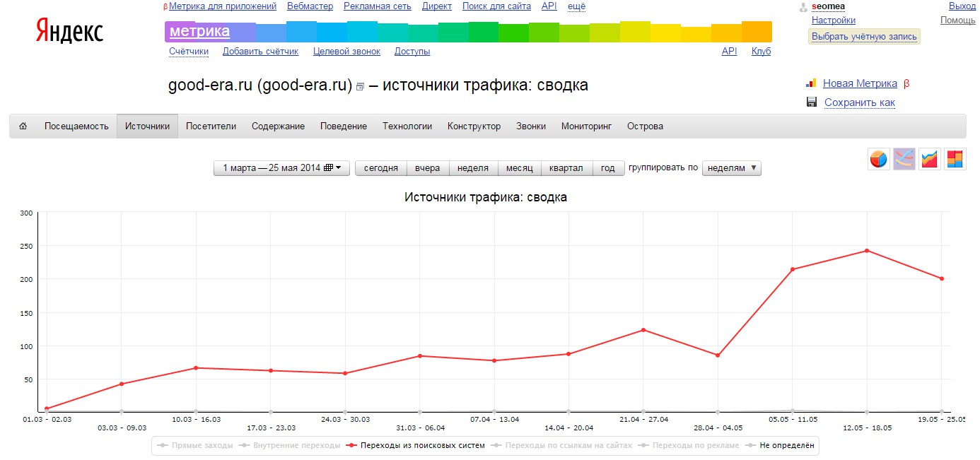The height and width of the screenshot is (460, 980).
Task: Click the Клуб link
Action: tap(761, 52)
